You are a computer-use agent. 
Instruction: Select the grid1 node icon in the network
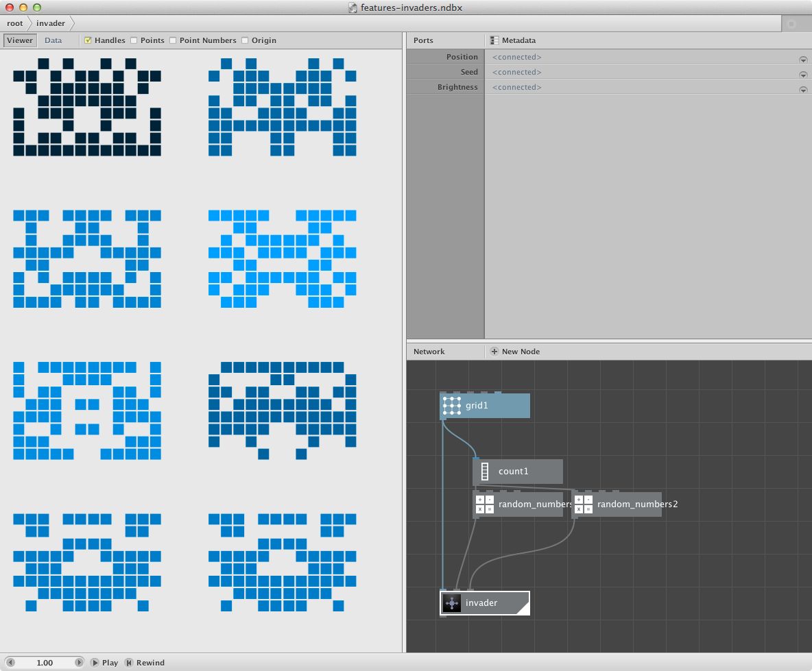click(451, 405)
